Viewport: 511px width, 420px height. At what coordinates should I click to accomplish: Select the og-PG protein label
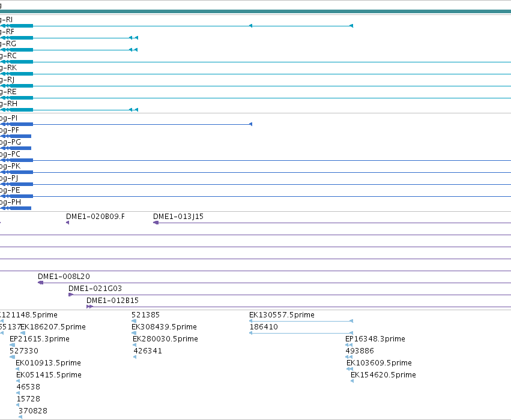pos(10,142)
